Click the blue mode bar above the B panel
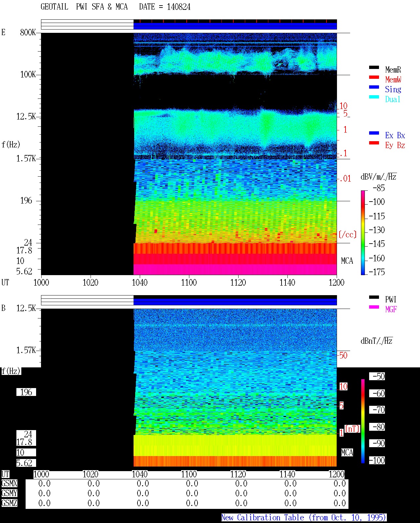 tap(235, 302)
